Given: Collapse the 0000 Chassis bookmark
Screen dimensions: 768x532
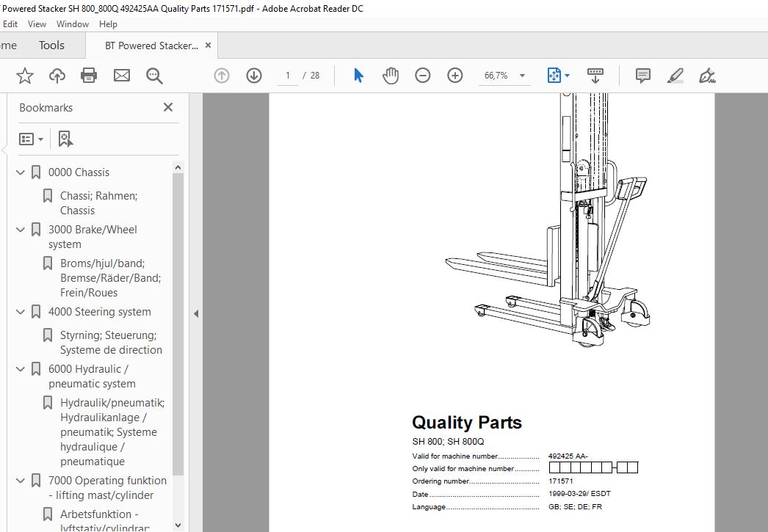Looking at the screenshot, I should pos(21,172).
